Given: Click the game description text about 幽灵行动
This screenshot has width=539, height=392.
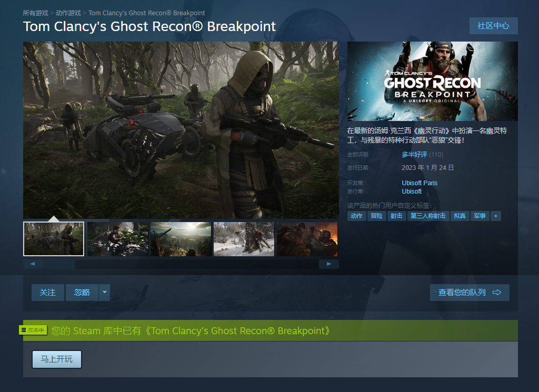Looking at the screenshot, I should 427,135.
